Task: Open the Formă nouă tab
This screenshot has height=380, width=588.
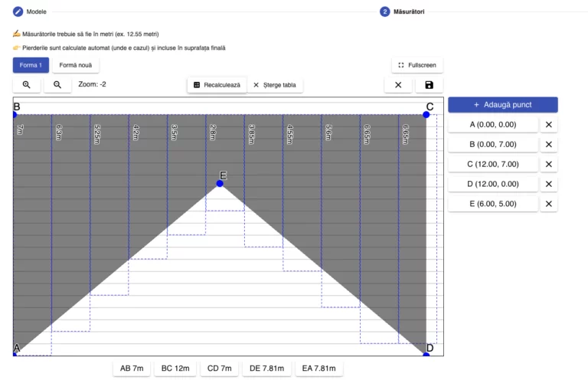Action: pos(76,65)
